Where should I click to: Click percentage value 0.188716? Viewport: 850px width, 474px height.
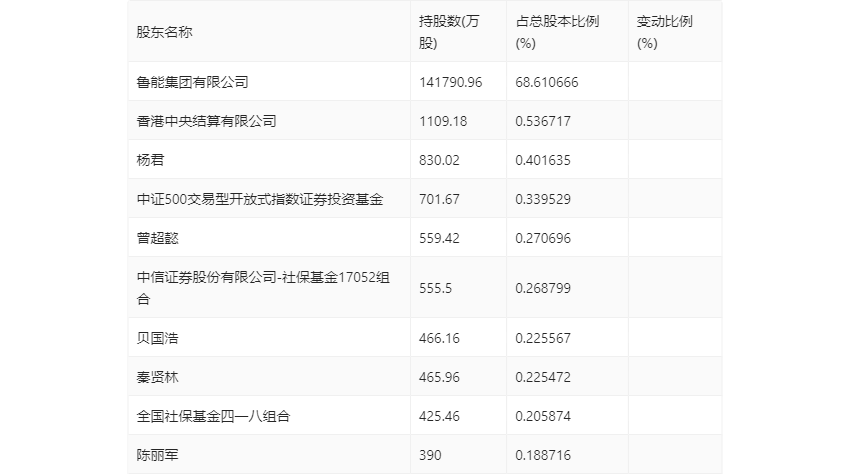(x=543, y=455)
